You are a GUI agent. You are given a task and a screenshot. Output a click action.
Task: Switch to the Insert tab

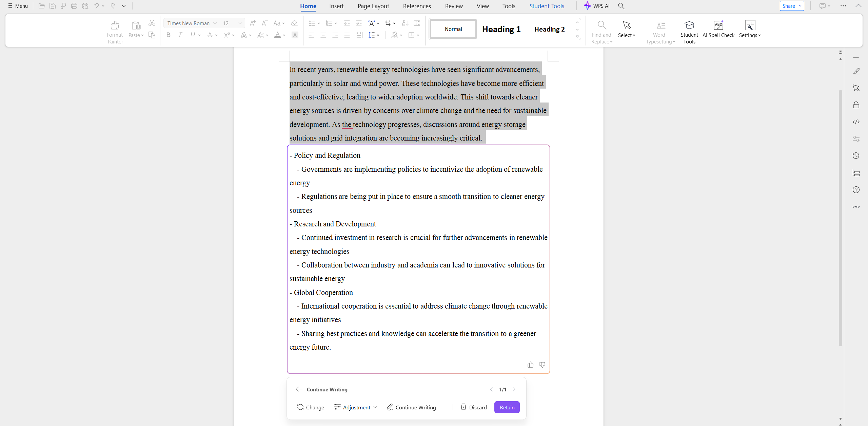pos(336,6)
